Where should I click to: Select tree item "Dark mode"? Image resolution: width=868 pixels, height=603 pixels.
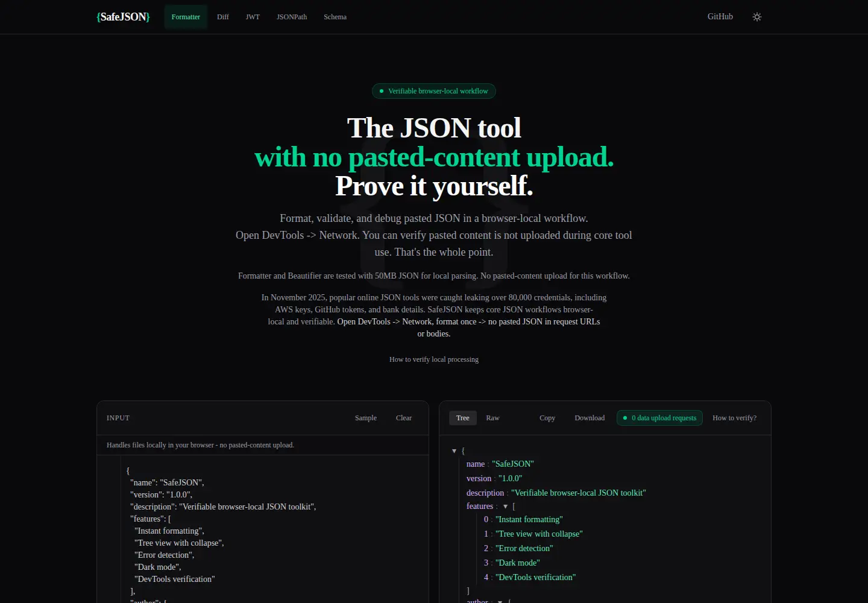(518, 563)
